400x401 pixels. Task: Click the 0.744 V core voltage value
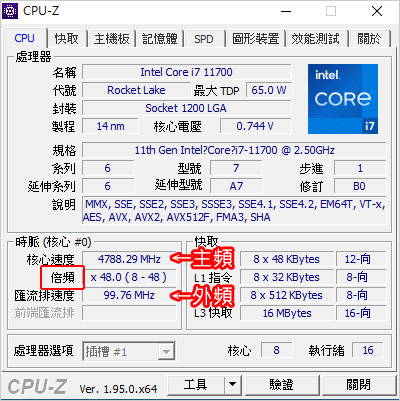click(x=255, y=126)
